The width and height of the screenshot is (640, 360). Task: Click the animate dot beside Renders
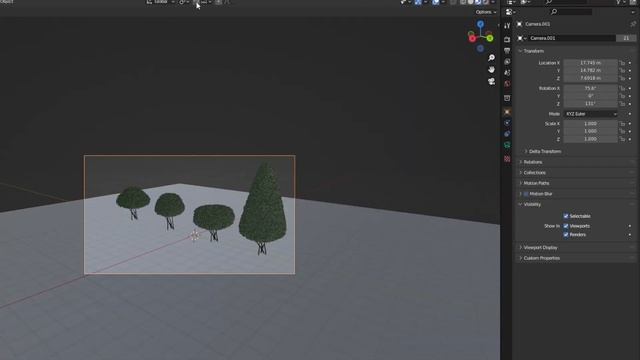click(x=630, y=235)
